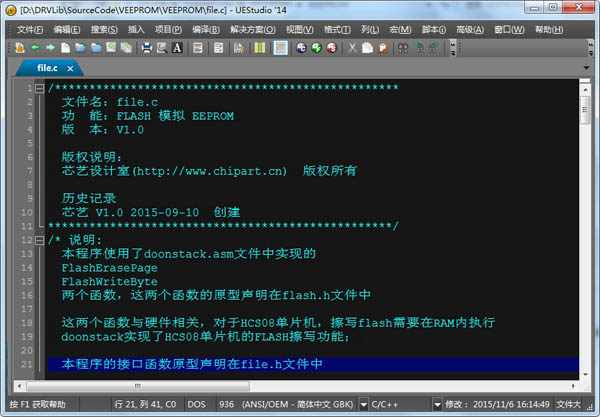Open the 帮助(H) menu
600x417 pixels.
549,29
